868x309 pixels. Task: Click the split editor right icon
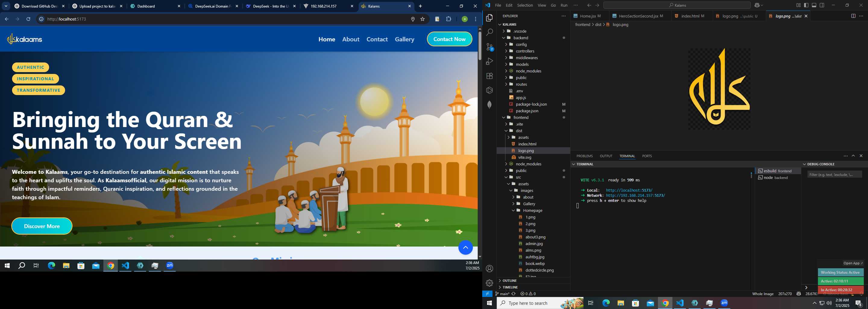click(853, 16)
